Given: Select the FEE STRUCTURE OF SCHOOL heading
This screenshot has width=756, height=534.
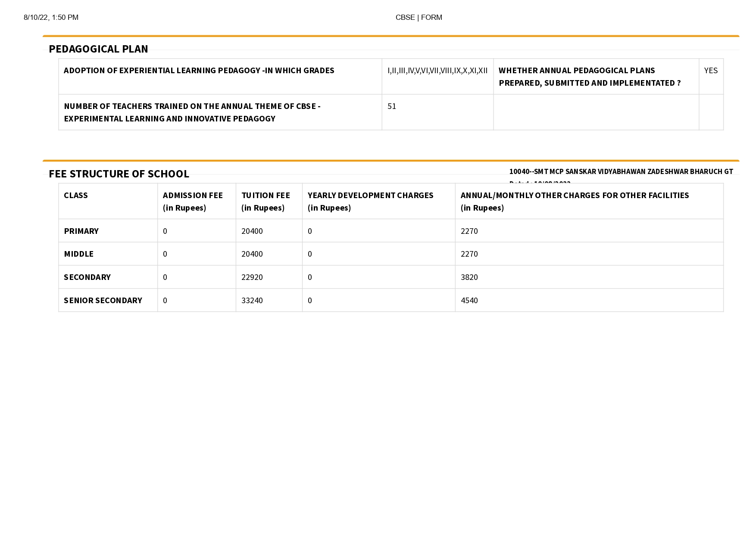Looking at the screenshot, I should tap(119, 174).
